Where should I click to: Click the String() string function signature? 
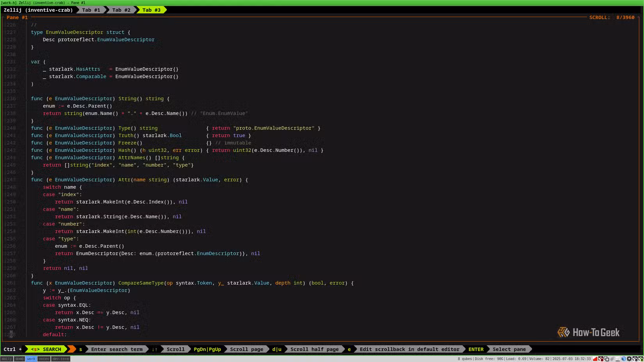(100, 99)
